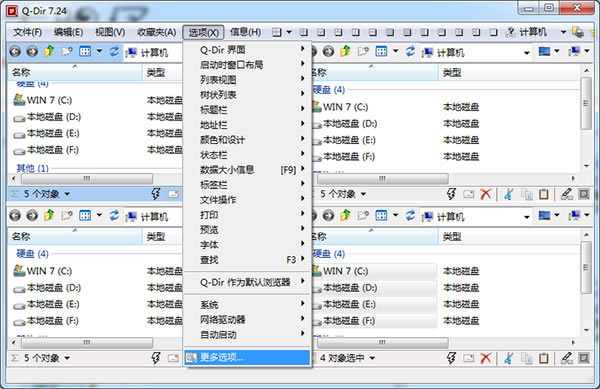Image resolution: width=600 pixels, height=389 pixels.
Task: Open 文件操作 submenu
Action: click(247, 200)
